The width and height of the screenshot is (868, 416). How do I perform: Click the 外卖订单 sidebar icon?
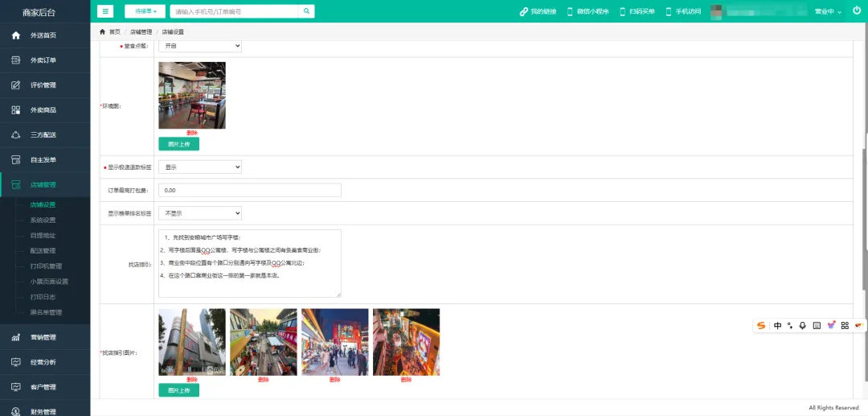tap(16, 60)
